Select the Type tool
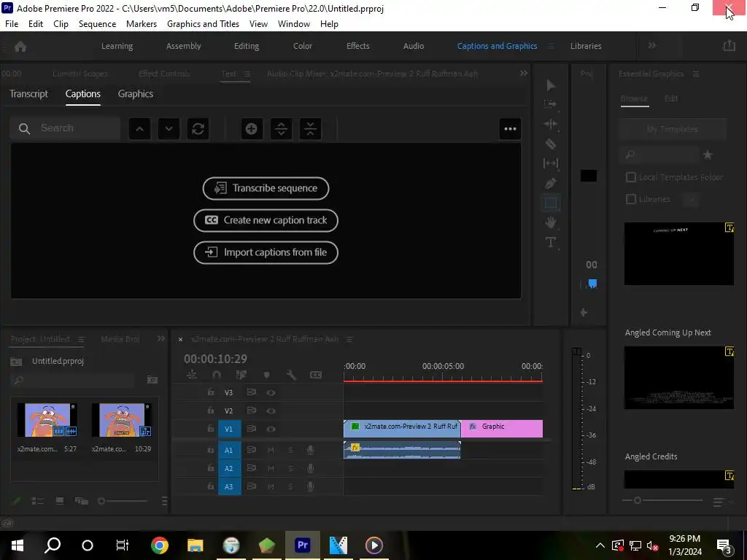 551,242
